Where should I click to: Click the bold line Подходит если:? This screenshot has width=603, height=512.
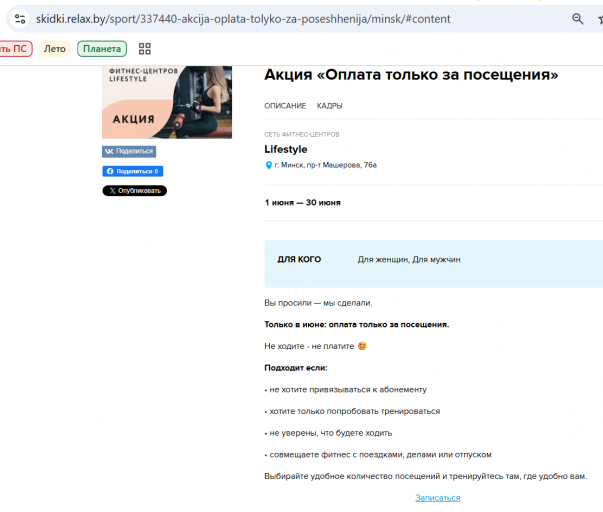296,368
